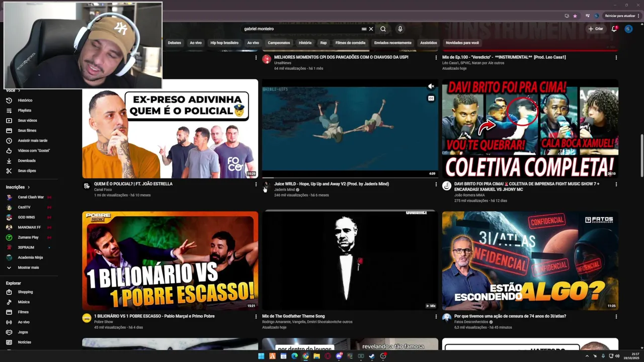Select the Campeonatos filter chip
The height and width of the screenshot is (362, 644).
(279, 43)
